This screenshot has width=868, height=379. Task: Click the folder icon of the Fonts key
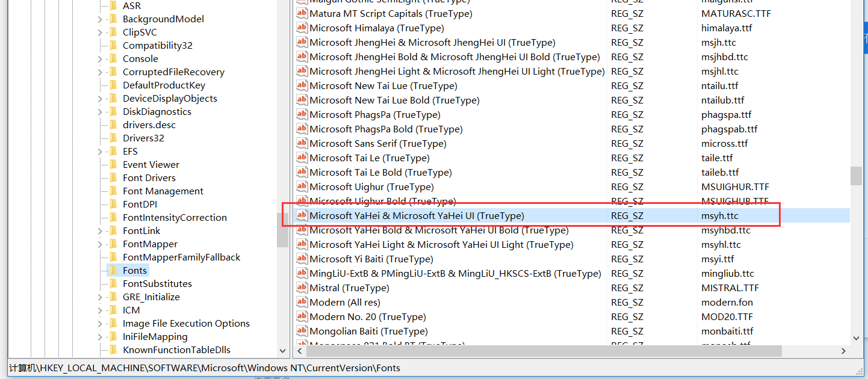pos(113,271)
